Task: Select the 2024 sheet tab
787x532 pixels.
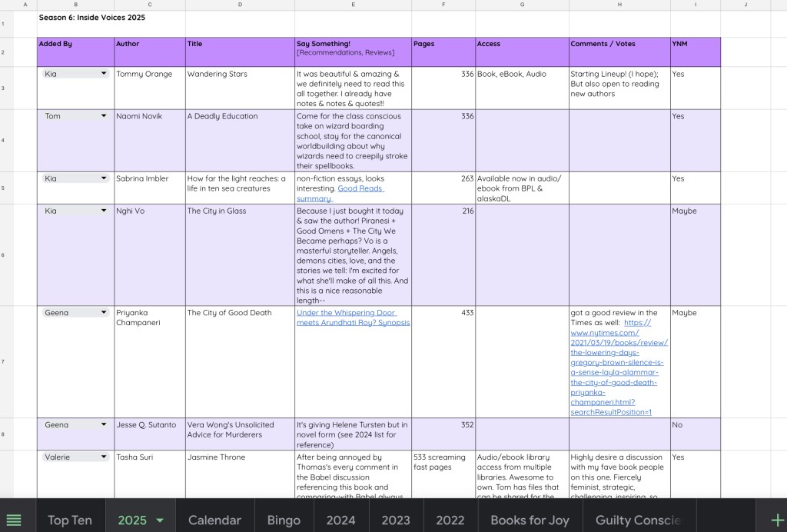Action: click(340, 520)
